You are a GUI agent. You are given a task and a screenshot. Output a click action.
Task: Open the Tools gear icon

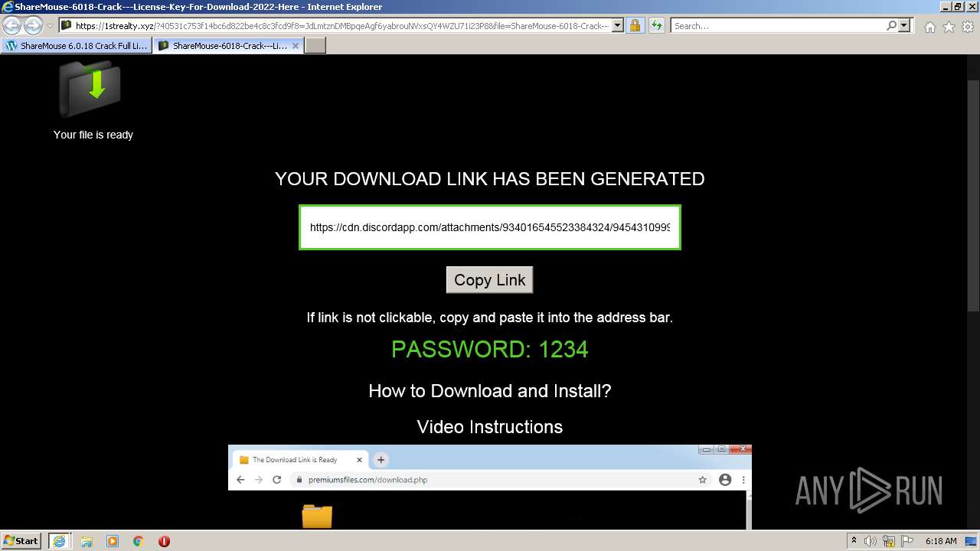[x=968, y=27]
